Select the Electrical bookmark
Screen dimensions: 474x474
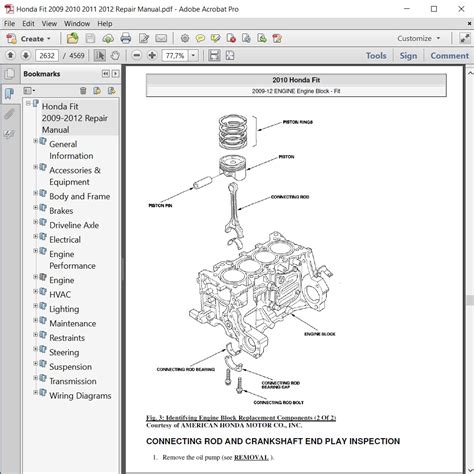click(65, 240)
